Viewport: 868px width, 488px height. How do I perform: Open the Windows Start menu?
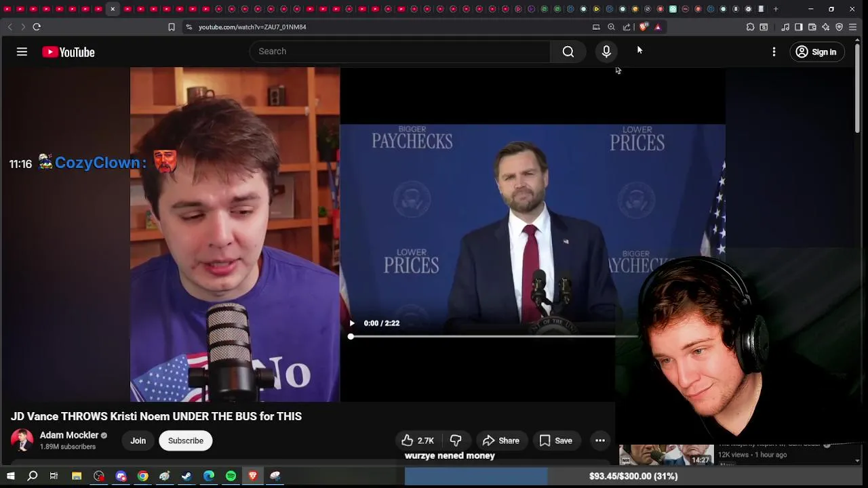[10, 476]
